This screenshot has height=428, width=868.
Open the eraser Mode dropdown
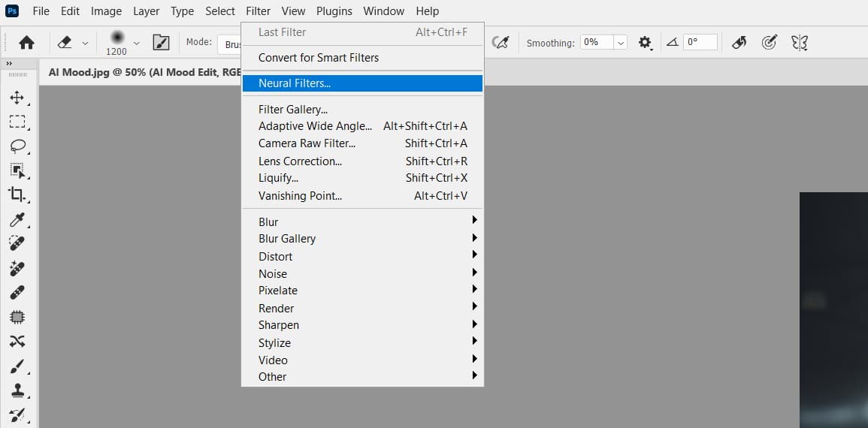[x=229, y=45]
